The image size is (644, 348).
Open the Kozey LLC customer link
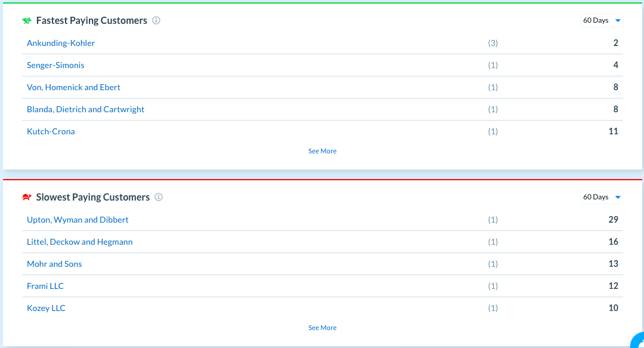click(x=46, y=308)
